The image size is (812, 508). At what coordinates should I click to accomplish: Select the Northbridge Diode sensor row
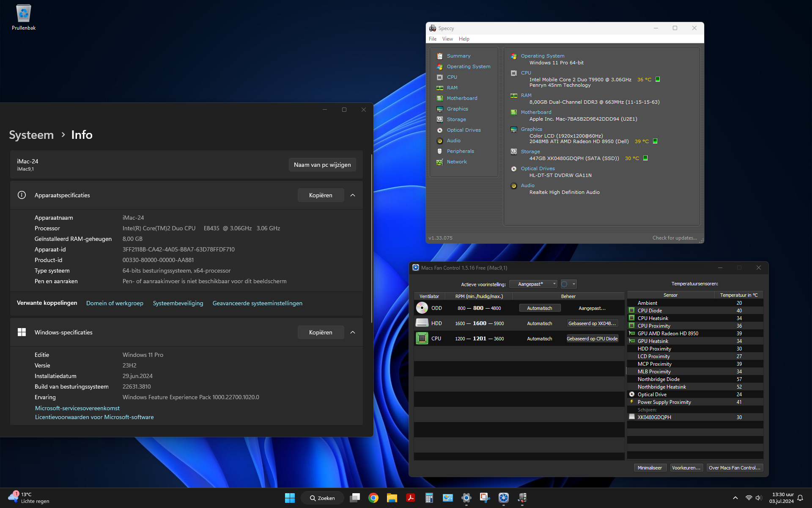[x=695, y=379]
